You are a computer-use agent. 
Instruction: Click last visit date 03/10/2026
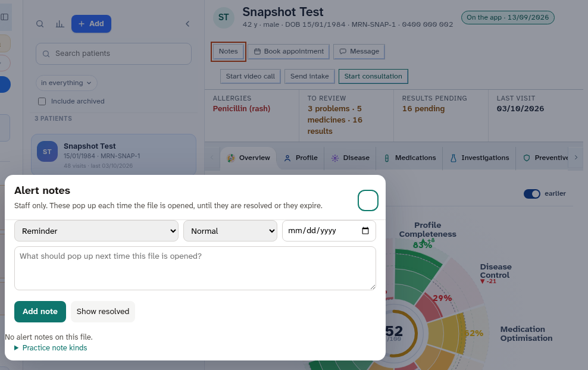(x=520, y=109)
